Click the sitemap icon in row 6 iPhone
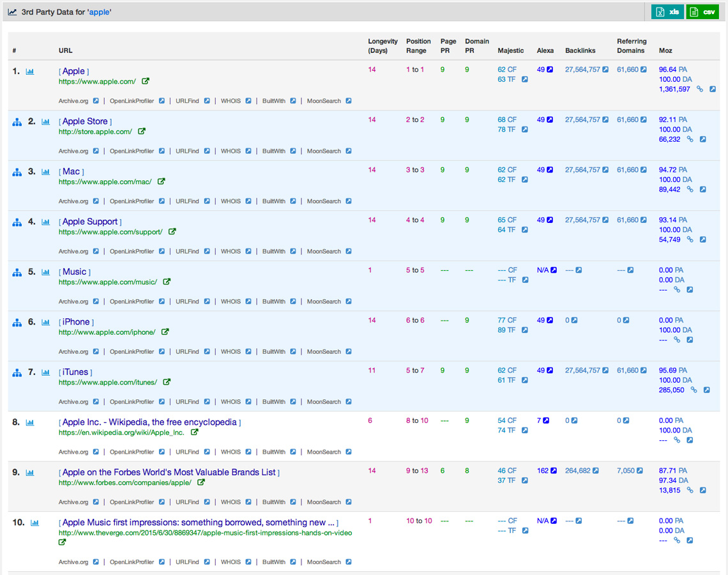 point(17,323)
